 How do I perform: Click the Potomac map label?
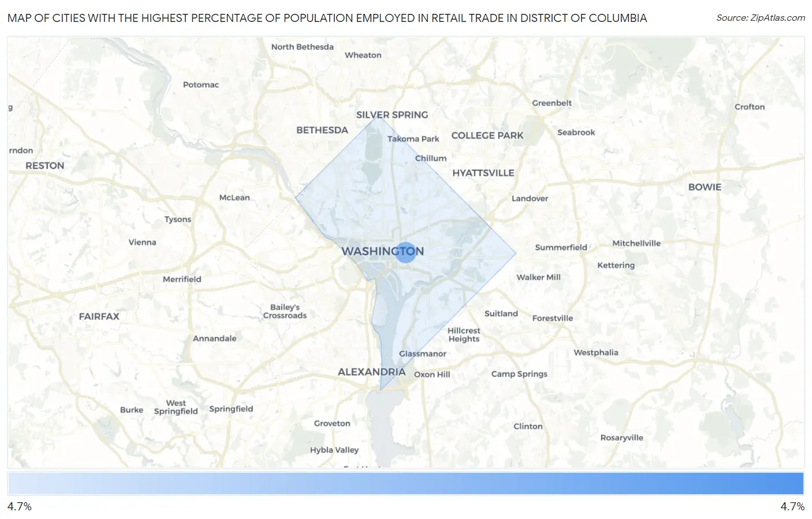(x=201, y=85)
